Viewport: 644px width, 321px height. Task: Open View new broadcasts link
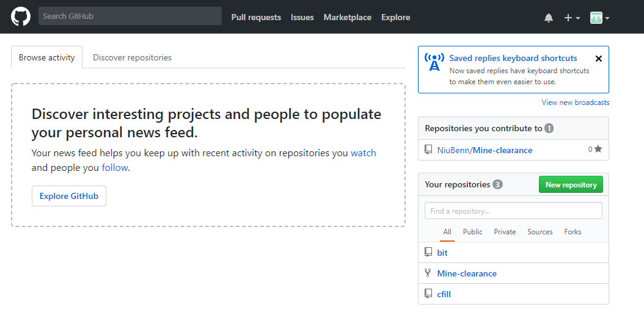tap(576, 103)
